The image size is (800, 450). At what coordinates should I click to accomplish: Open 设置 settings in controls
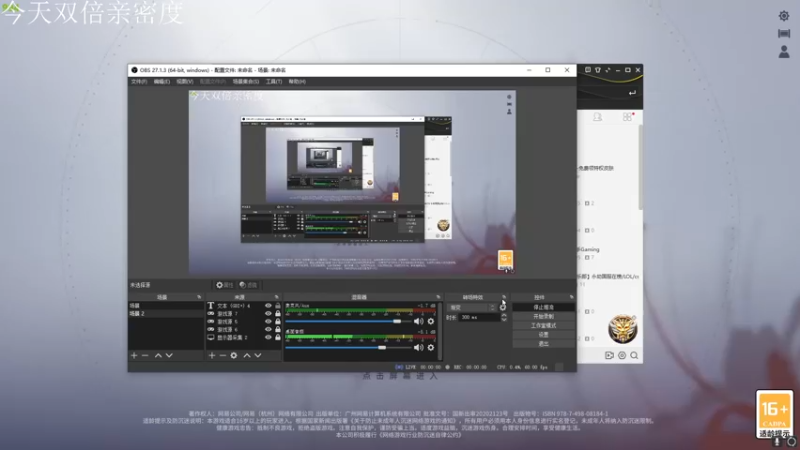pyautogui.click(x=543, y=335)
